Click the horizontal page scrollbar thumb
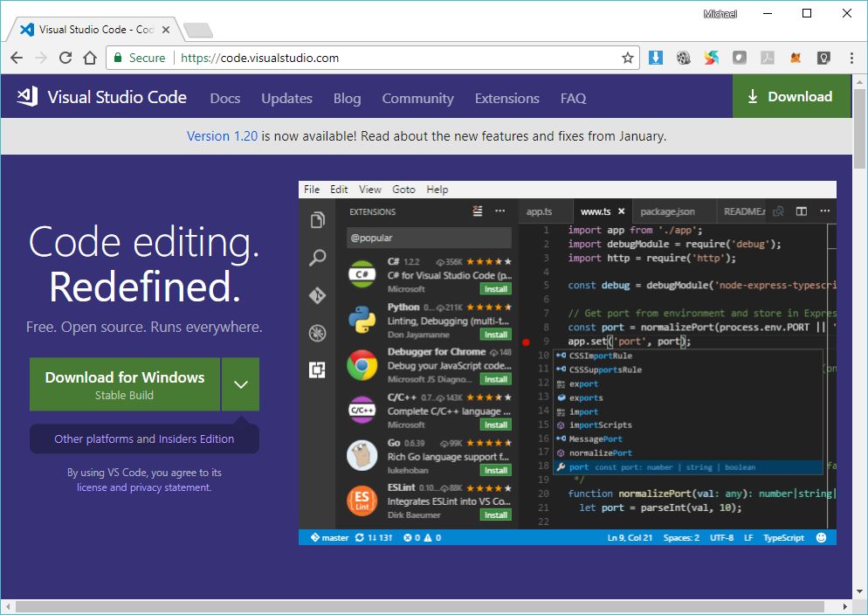 coord(420,606)
